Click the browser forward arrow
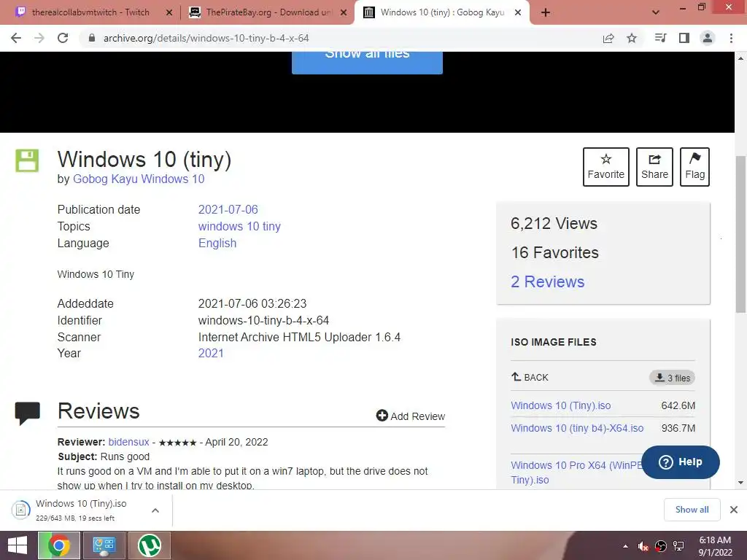747x560 pixels. pyautogui.click(x=39, y=38)
